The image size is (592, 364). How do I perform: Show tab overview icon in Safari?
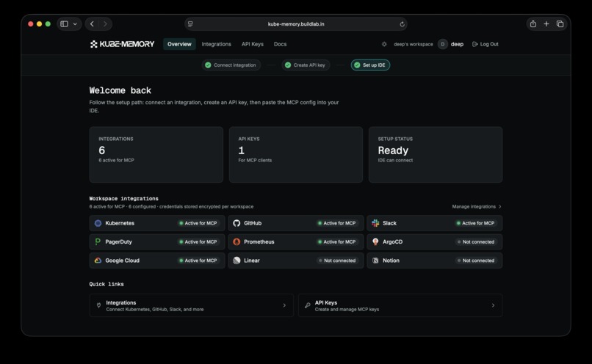pyautogui.click(x=560, y=23)
